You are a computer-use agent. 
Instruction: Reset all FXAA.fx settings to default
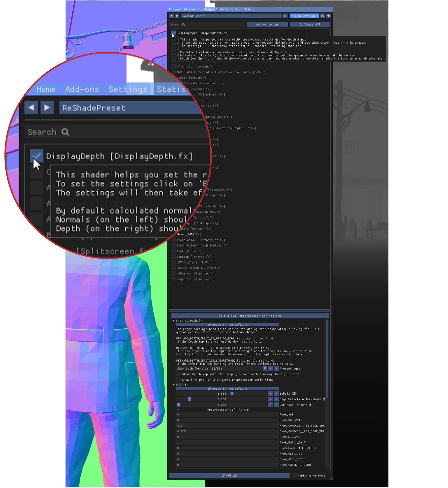227,389
